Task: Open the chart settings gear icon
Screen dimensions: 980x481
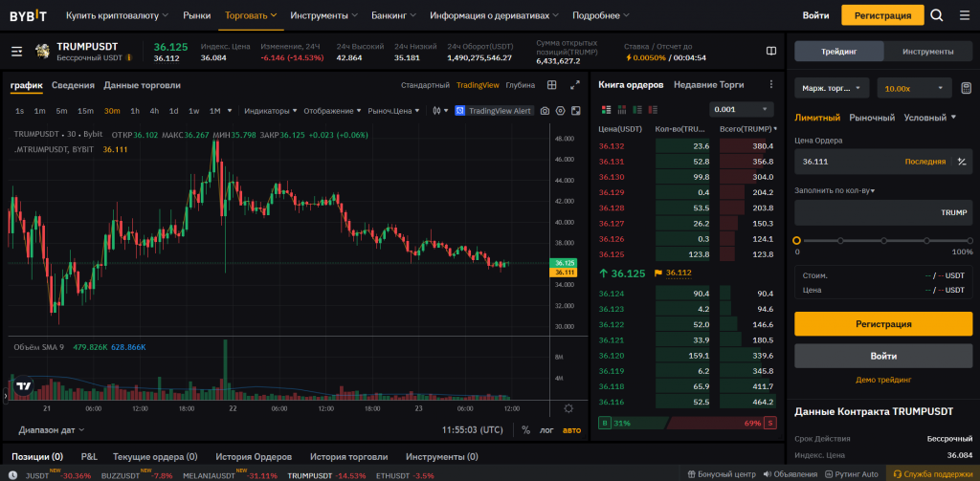Action: pos(559,111)
